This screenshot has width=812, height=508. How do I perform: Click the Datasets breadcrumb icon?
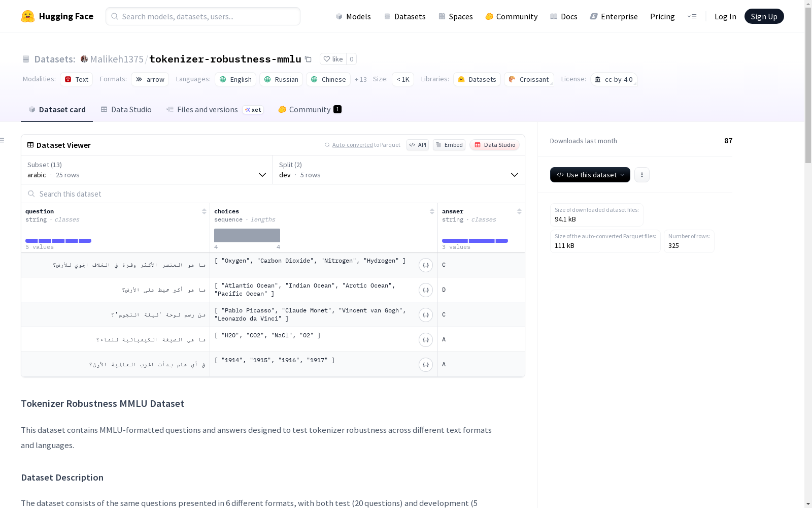26,59
